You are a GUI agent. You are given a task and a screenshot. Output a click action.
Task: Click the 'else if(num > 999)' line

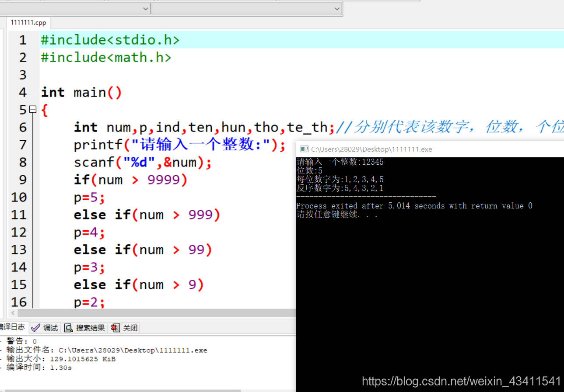pos(147,215)
